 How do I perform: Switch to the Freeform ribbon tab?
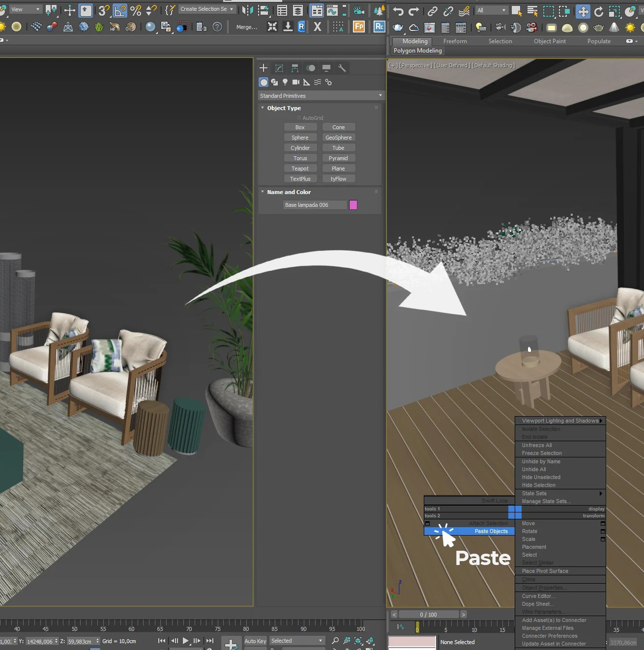click(455, 41)
